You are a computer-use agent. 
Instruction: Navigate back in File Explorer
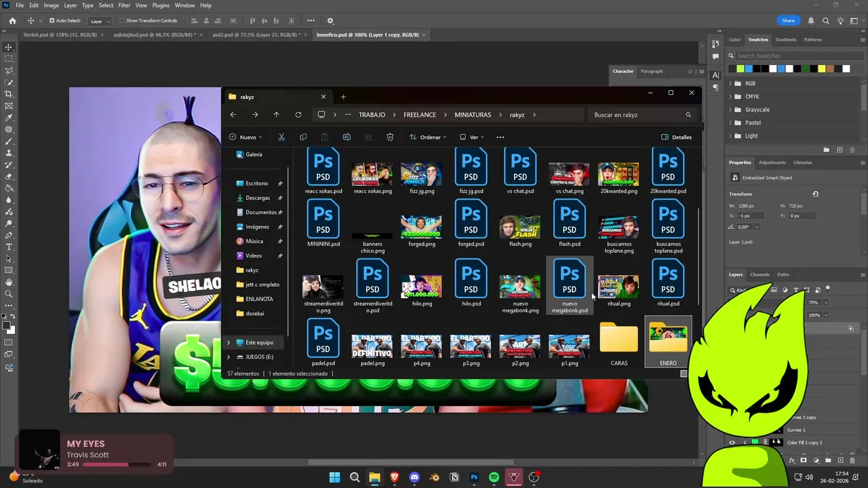tap(233, 115)
